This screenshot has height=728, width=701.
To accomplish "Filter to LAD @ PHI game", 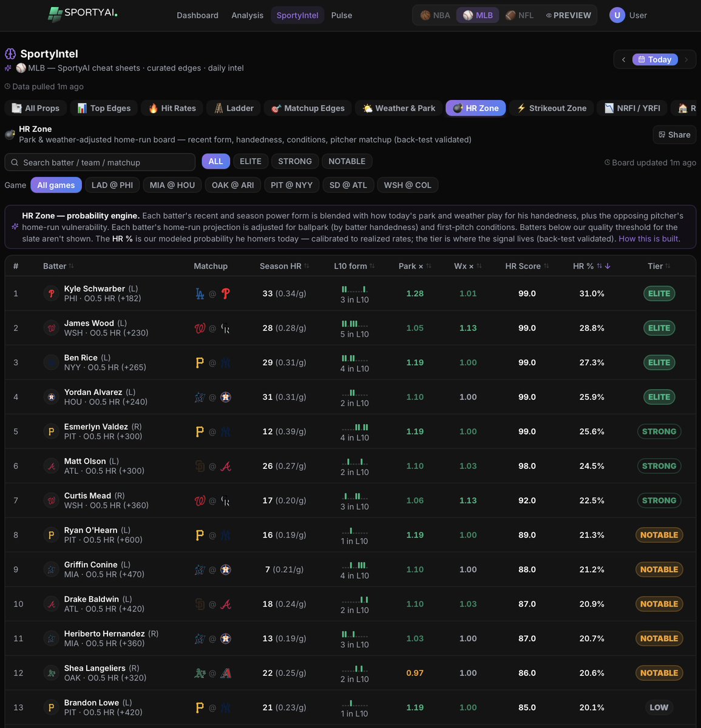I will point(112,185).
